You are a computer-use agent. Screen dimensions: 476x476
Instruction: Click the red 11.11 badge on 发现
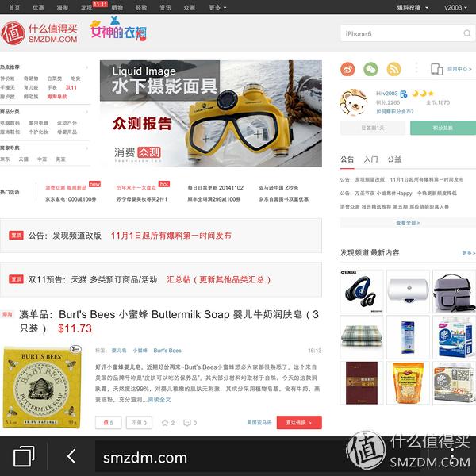tap(100, 4)
